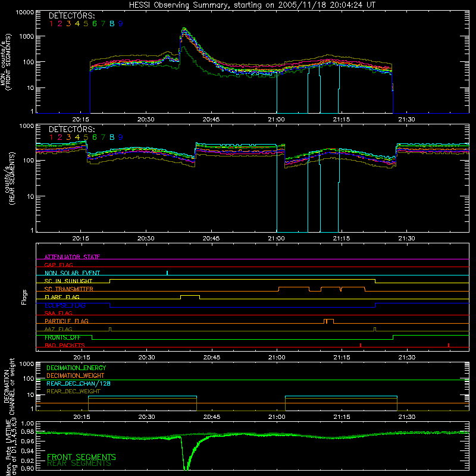476x476 pixels.
Task: Click the ATTENUATOR_STATE flag label
Action: coord(72,257)
